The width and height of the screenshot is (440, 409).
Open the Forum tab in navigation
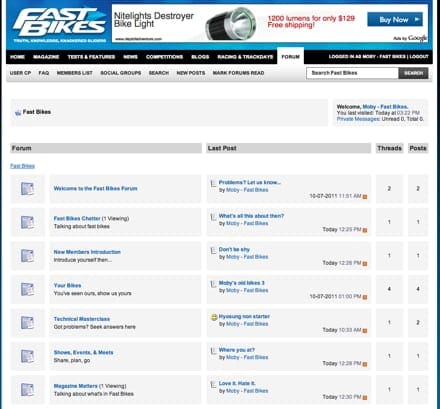click(290, 57)
